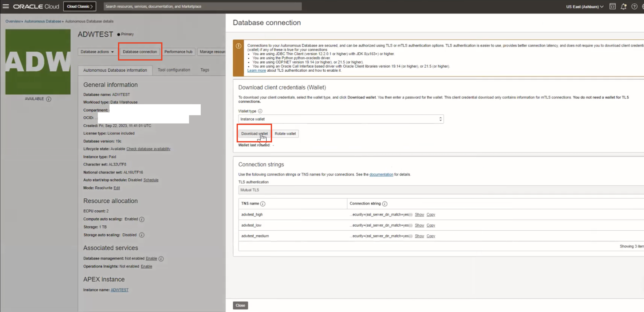644x312 pixels.
Task: Click the notifications bell icon
Action: click(x=623, y=6)
